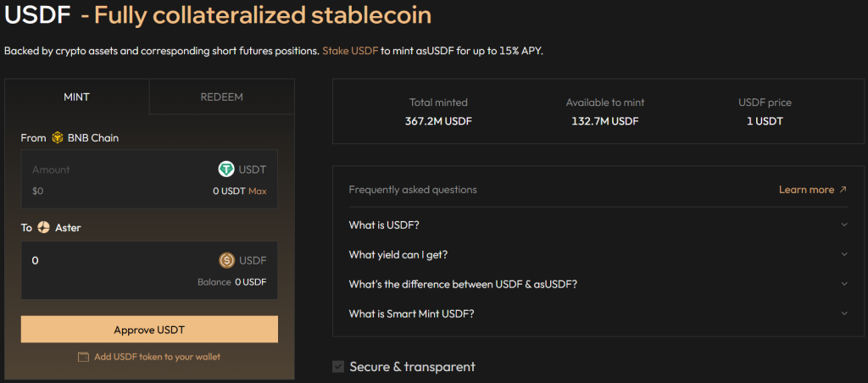Click Add USDF token to your wallet
This screenshot has width=868, height=383.
pyautogui.click(x=157, y=357)
